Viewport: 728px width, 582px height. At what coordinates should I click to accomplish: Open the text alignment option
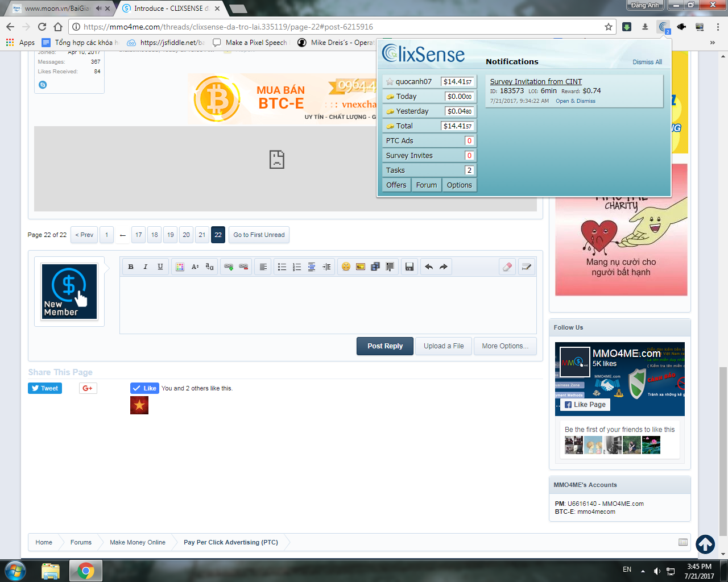pos(263,267)
